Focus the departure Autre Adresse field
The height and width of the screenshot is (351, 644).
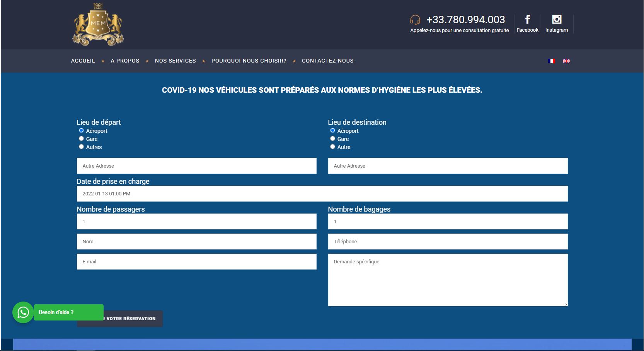click(x=196, y=166)
